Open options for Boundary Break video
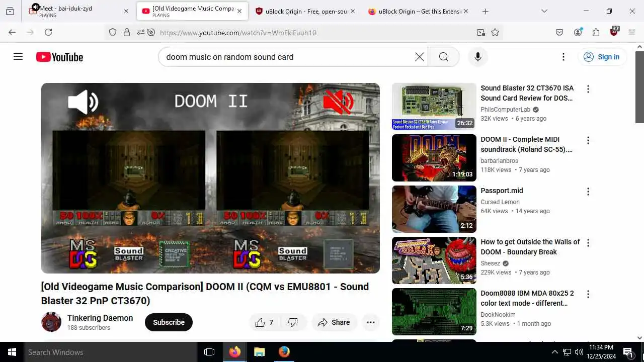The height and width of the screenshot is (362, 644). point(588,243)
